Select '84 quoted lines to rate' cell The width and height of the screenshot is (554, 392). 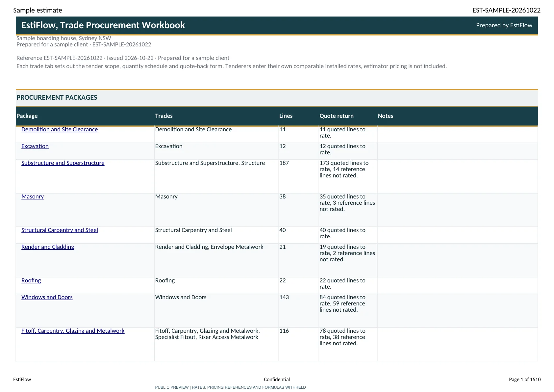click(x=348, y=311)
